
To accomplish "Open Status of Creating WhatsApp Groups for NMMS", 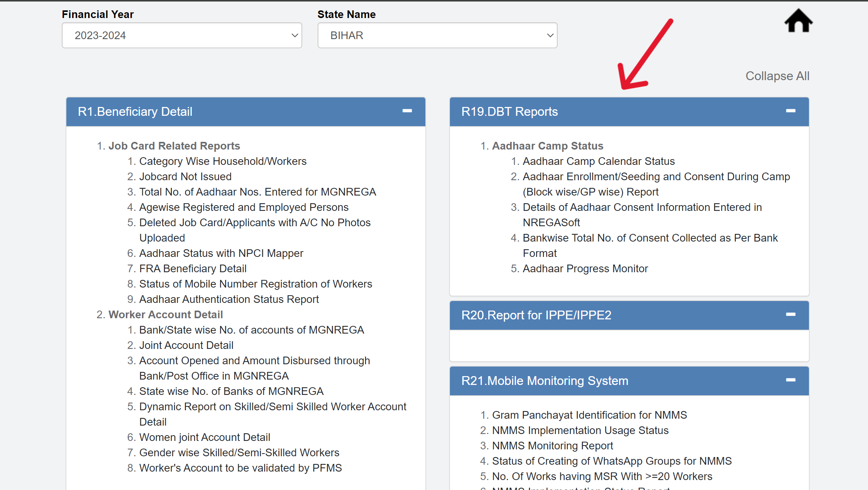I will [612, 460].
